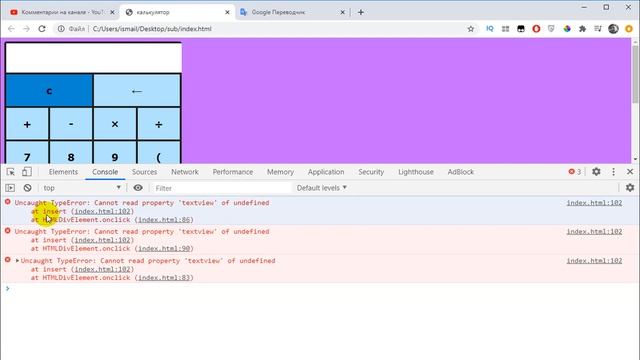Open index.html:102 link right of first error
Screen dimensions: 640x360
(x=594, y=202)
